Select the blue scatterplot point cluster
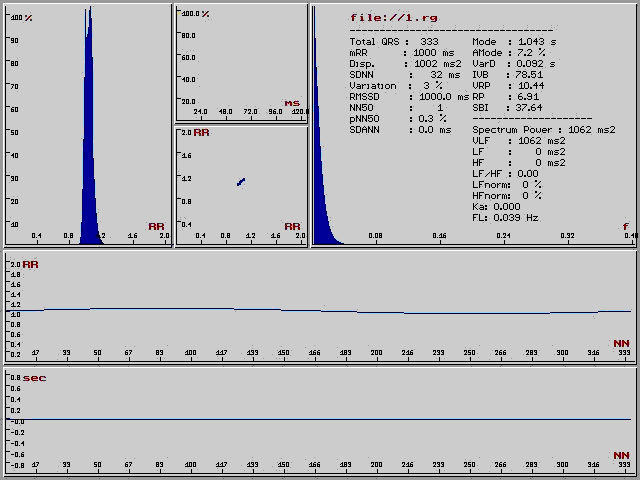This screenshot has width=640, height=480. click(241, 181)
